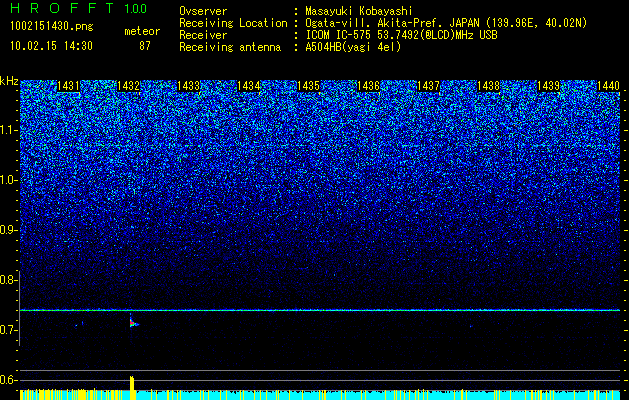This screenshot has width=629, height=400.
Task: Click the bright meteor echo near 1432
Action: point(133,322)
